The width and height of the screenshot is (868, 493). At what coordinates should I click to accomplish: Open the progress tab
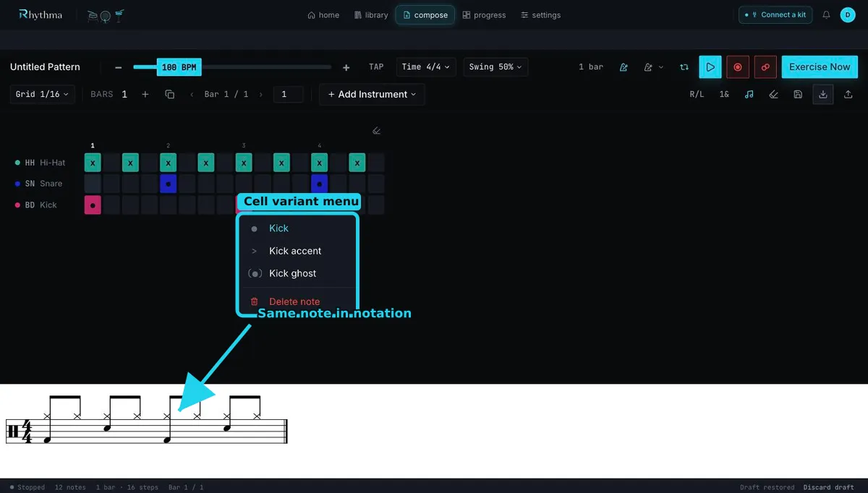(x=484, y=14)
